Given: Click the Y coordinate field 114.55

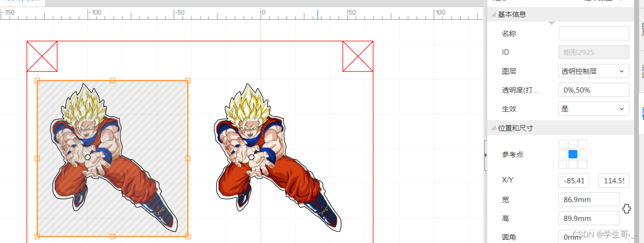Looking at the screenshot, I should pyautogui.click(x=614, y=180).
